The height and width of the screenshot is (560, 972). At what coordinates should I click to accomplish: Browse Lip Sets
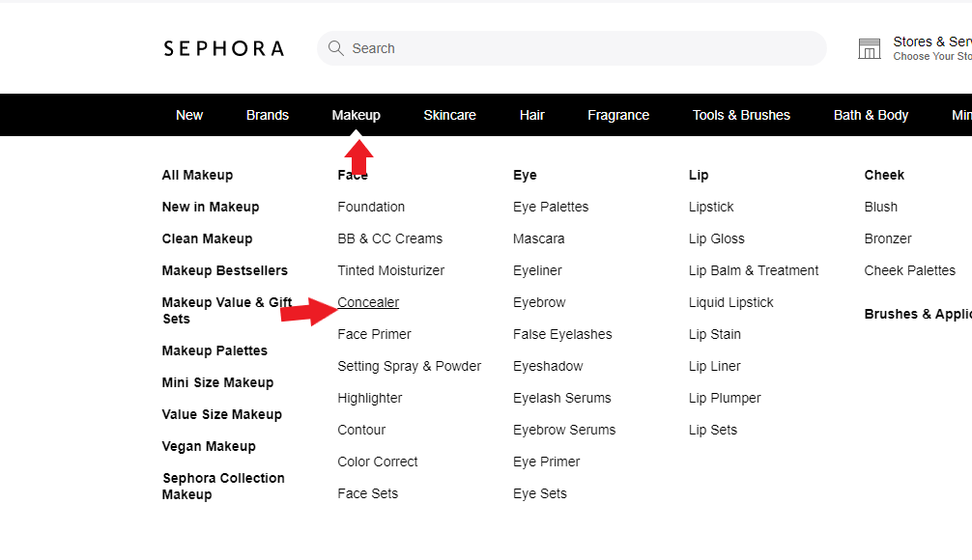pyautogui.click(x=712, y=430)
